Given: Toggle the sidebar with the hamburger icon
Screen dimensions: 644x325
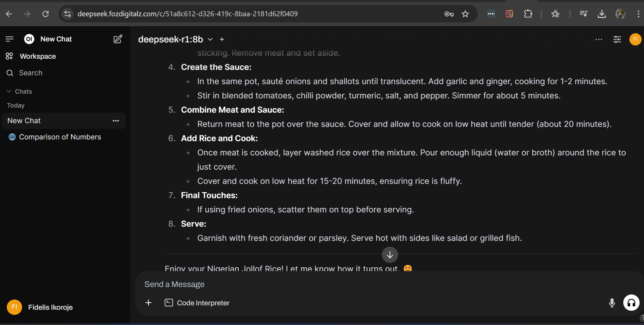Looking at the screenshot, I should (x=10, y=39).
